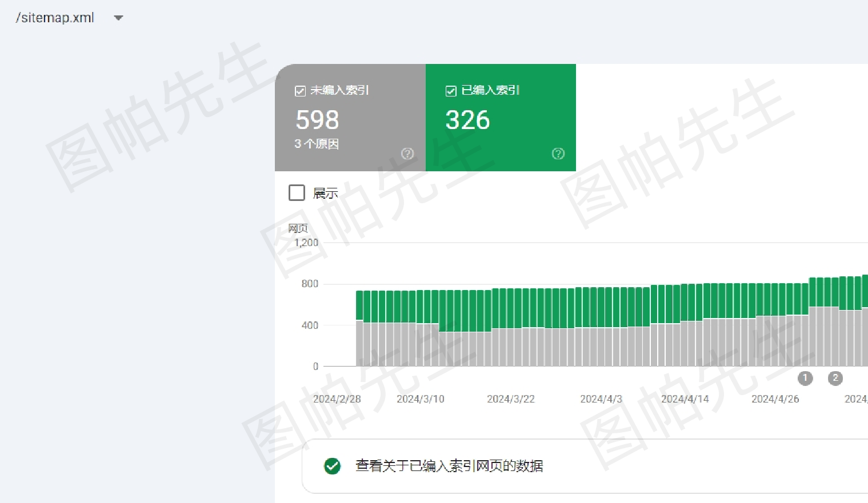Click the 网页 axis title

(x=298, y=228)
